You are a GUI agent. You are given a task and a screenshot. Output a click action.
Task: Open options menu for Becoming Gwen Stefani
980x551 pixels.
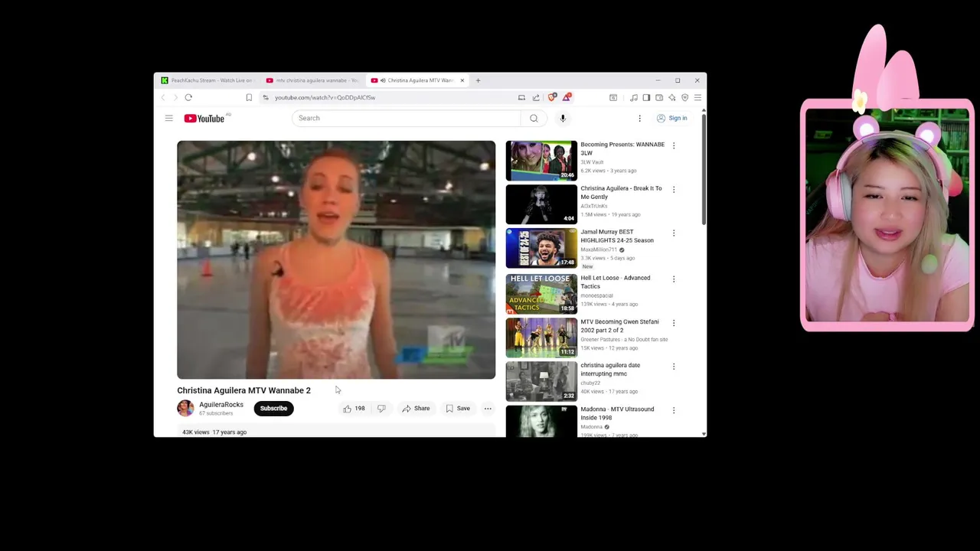coord(674,323)
